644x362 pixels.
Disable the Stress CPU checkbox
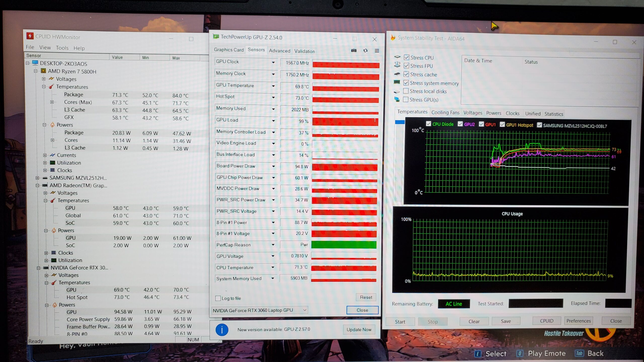click(406, 58)
